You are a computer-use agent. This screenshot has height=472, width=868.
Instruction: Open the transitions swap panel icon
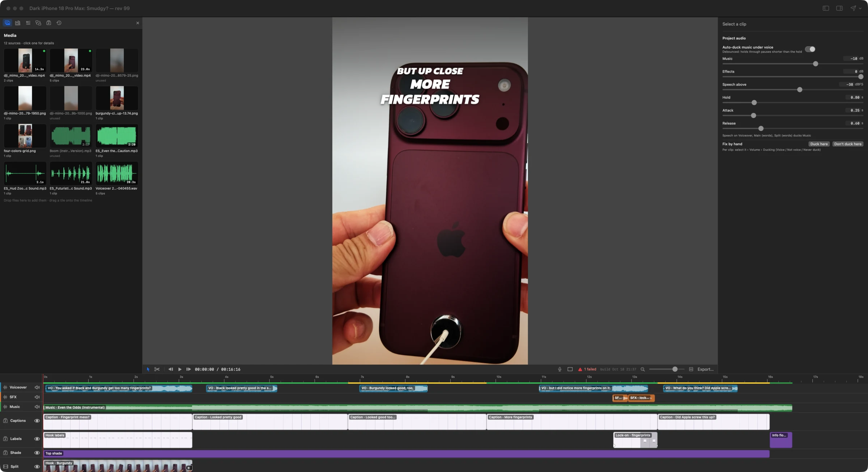38,23
